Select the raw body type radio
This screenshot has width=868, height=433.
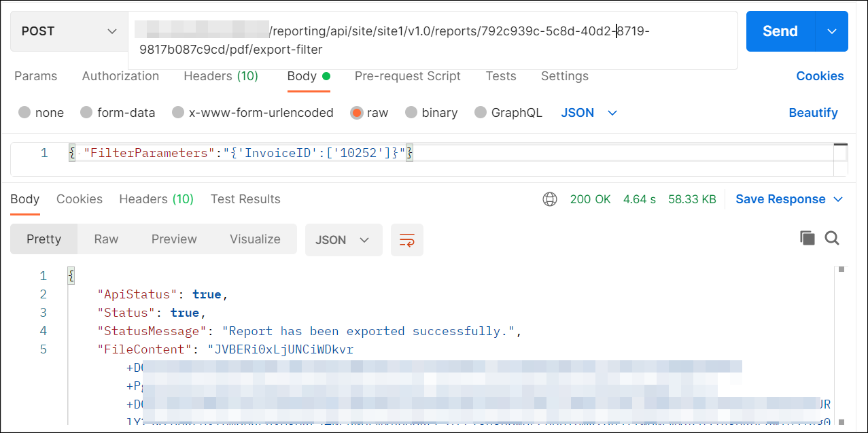click(356, 113)
